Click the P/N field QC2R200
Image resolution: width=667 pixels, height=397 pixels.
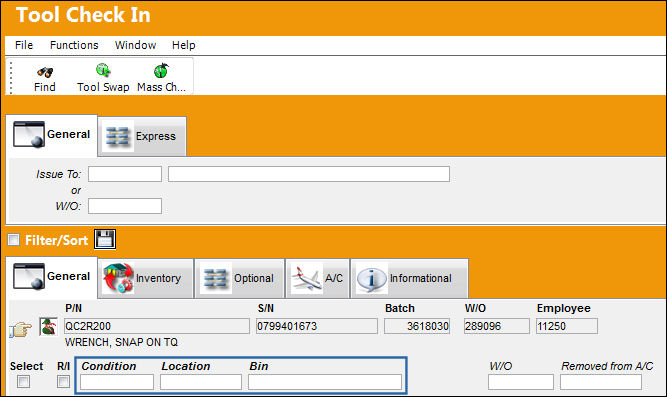tap(157, 326)
